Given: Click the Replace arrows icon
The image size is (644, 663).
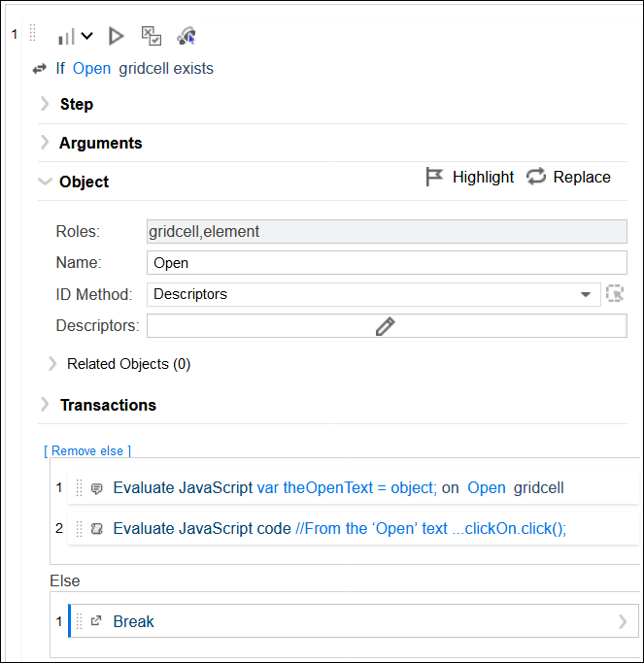Looking at the screenshot, I should pyautogui.click(x=536, y=177).
